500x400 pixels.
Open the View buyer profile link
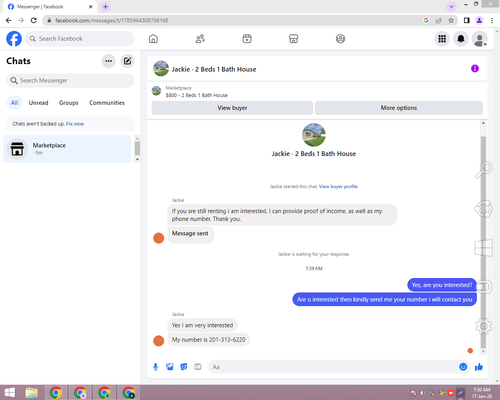(x=338, y=187)
